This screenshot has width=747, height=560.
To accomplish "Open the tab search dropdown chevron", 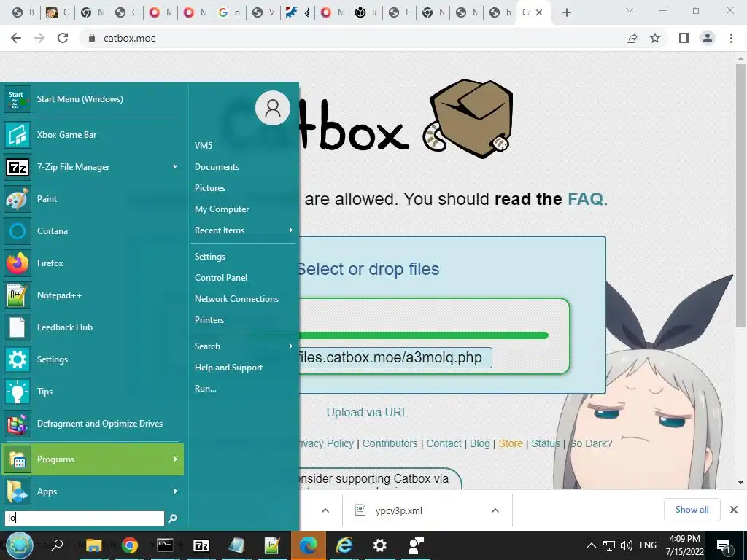I will point(630,10).
